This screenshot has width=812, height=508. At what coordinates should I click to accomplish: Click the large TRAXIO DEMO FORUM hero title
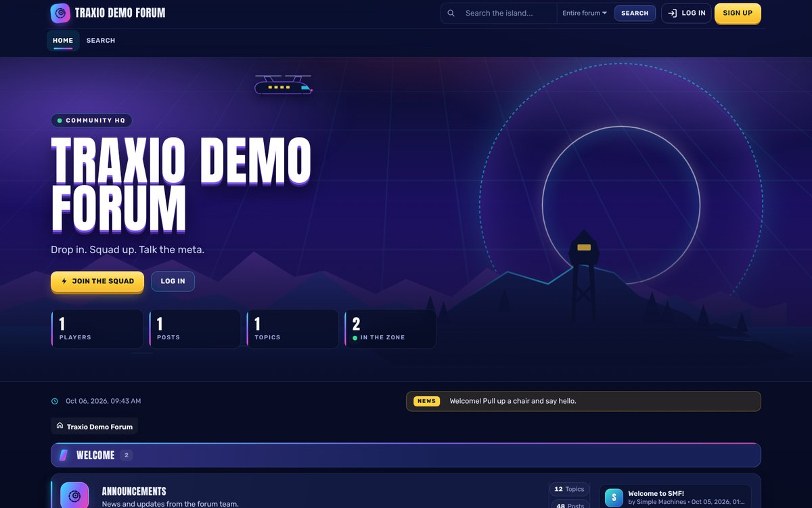pyautogui.click(x=181, y=184)
